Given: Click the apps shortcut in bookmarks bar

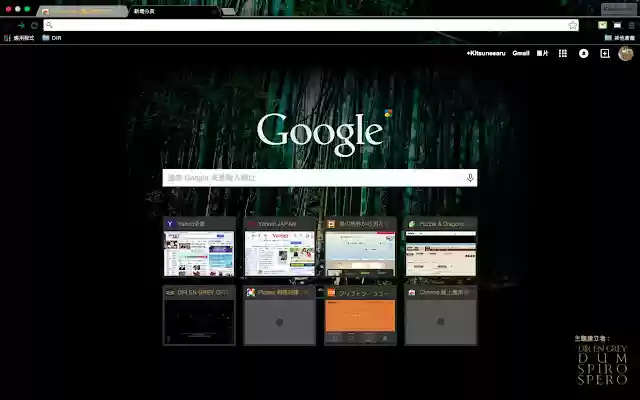Looking at the screenshot, I should click(19, 38).
